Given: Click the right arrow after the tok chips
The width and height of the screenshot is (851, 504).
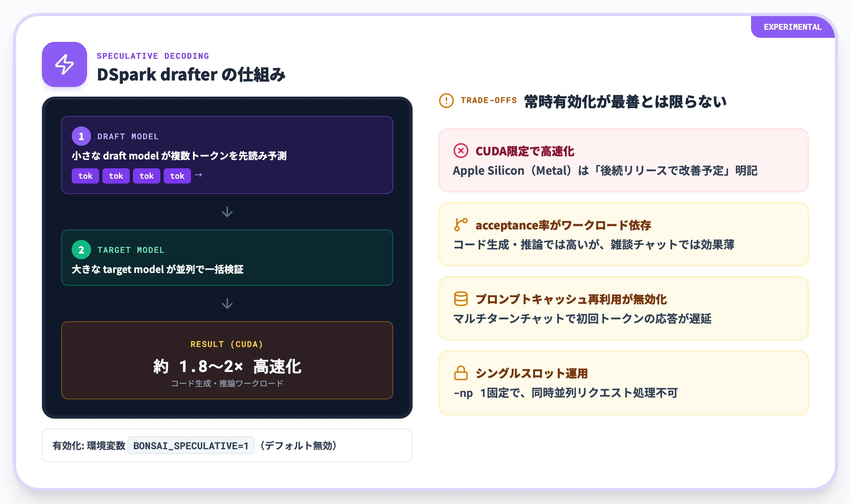Looking at the screenshot, I should pyautogui.click(x=198, y=175).
